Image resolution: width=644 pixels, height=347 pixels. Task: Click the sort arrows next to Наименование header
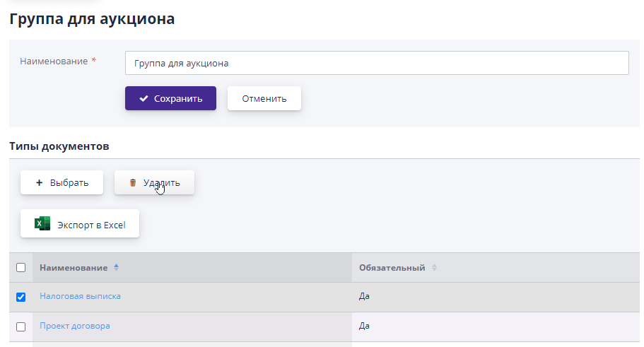[116, 268]
